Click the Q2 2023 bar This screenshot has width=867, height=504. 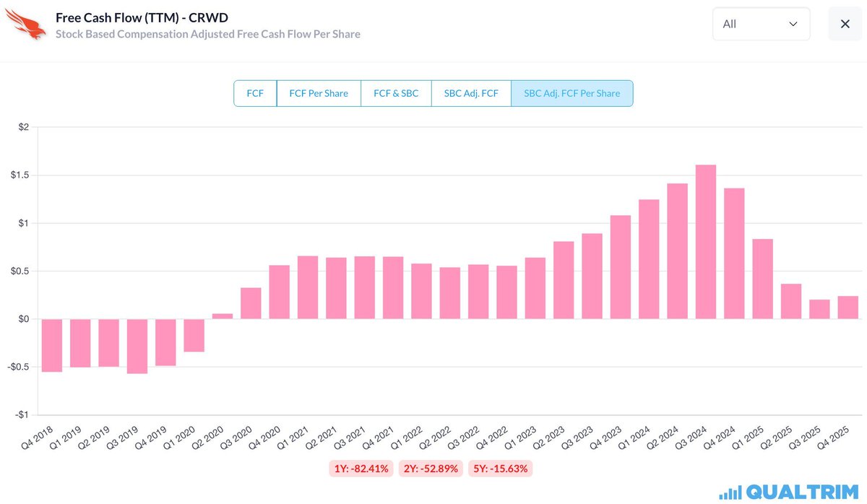coord(564,280)
